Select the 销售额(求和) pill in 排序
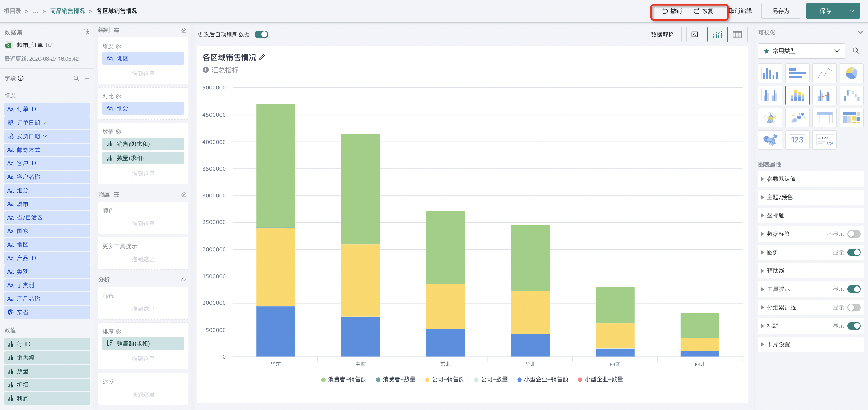Image resolution: width=868 pixels, height=410 pixels. click(143, 343)
